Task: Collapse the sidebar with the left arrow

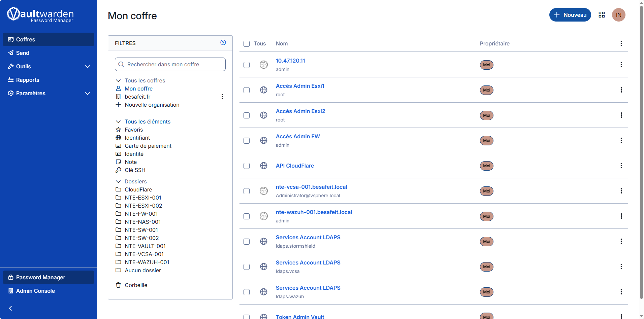Action: (10, 308)
